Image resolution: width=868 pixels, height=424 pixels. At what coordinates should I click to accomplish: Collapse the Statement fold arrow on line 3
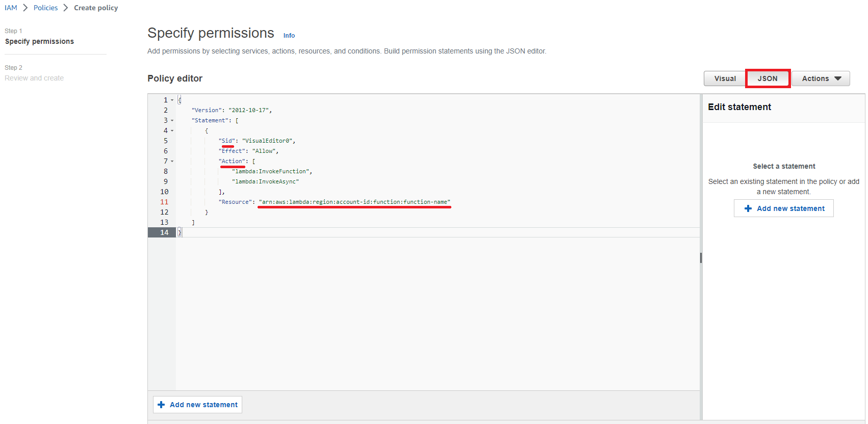[172, 120]
